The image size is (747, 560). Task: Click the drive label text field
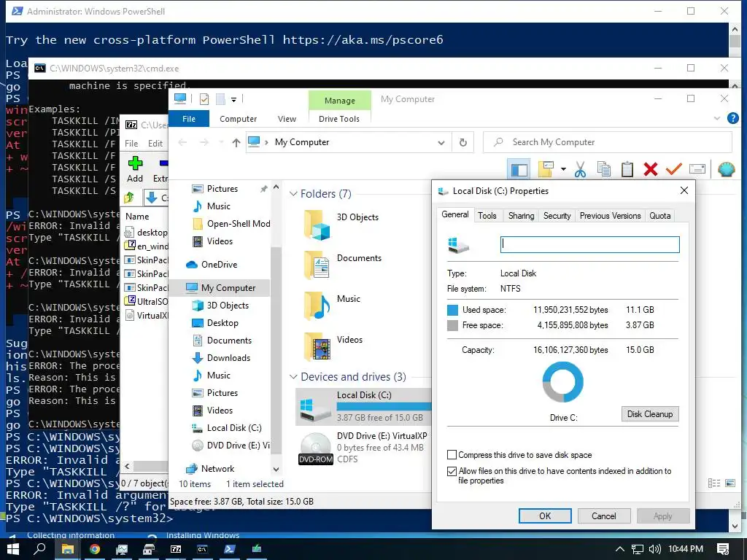click(589, 244)
